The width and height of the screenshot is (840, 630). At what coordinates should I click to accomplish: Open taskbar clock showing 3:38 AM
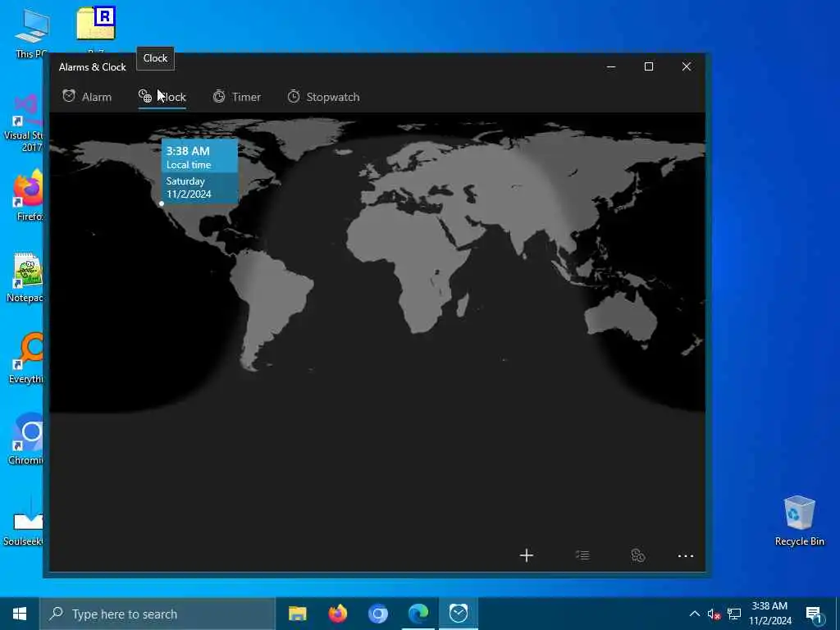coord(769,614)
